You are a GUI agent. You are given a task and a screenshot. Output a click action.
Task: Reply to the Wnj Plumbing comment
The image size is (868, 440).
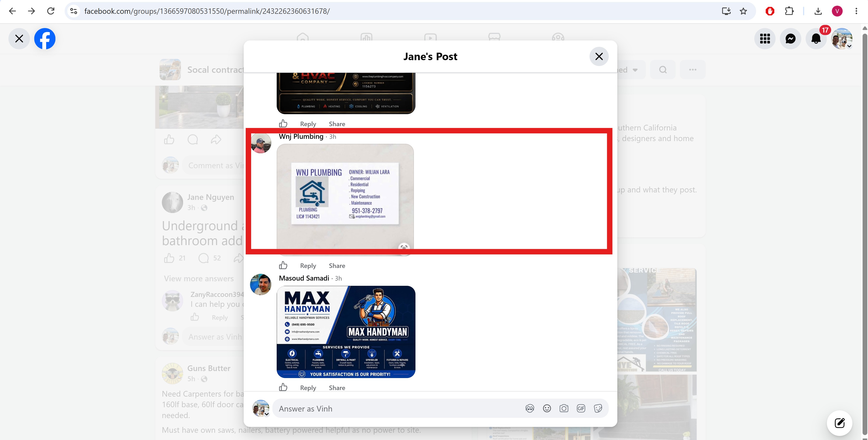(308, 266)
